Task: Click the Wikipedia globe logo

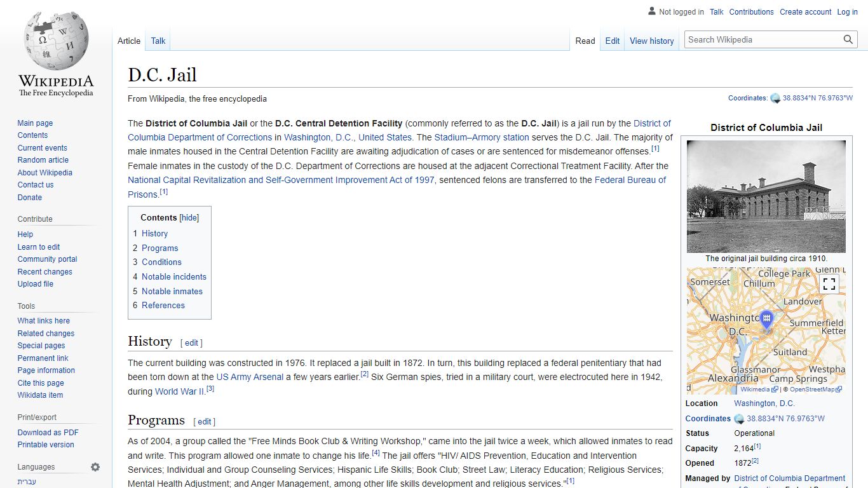Action: (x=56, y=40)
